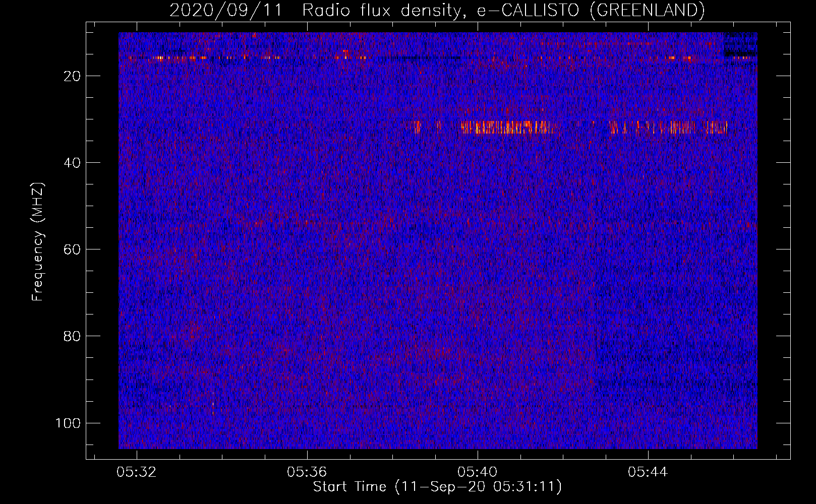The image size is (816, 504).
Task: Click the bright orange burst near 30 MHz at 05:40
Action: [x=507, y=128]
